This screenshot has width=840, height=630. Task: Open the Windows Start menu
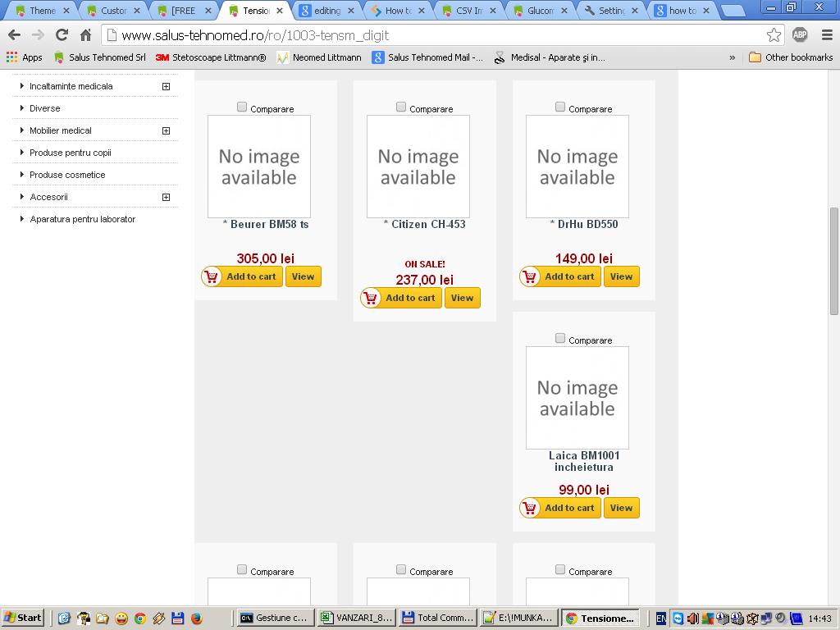[22, 619]
